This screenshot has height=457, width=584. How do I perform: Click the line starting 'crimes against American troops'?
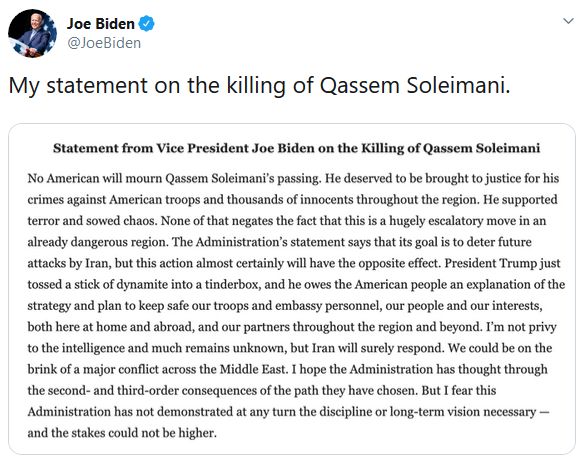292,200
